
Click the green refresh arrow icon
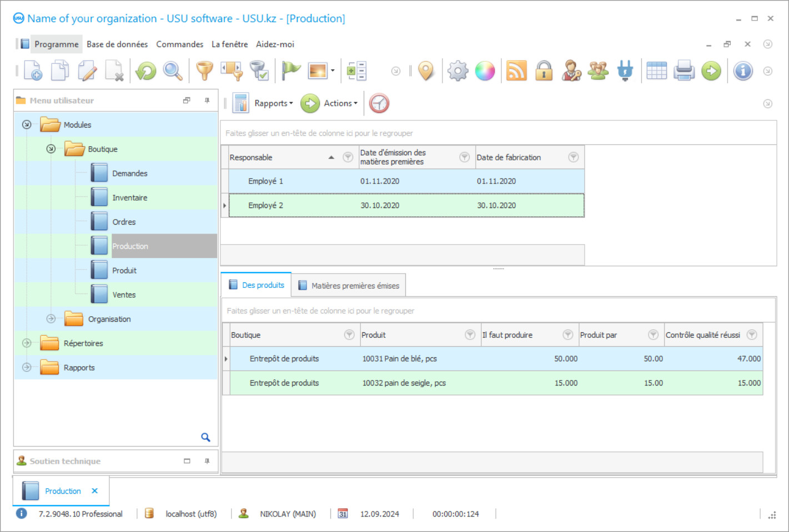click(x=146, y=70)
